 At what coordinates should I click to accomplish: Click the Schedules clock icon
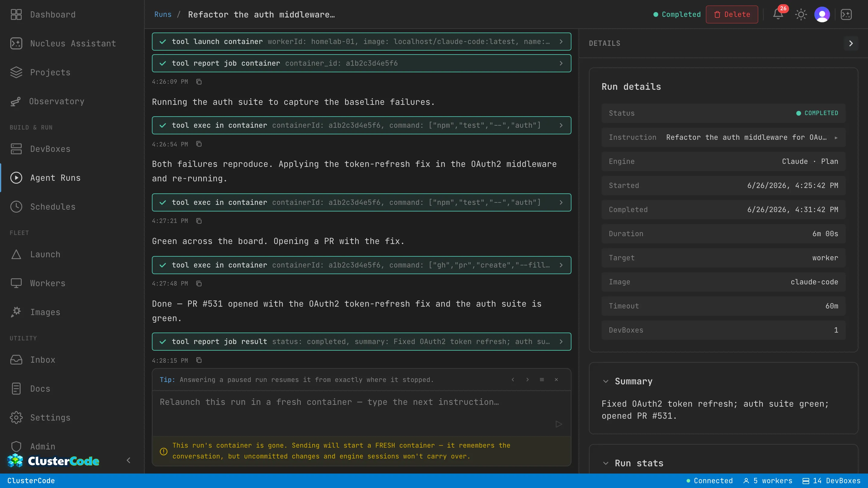tap(16, 207)
